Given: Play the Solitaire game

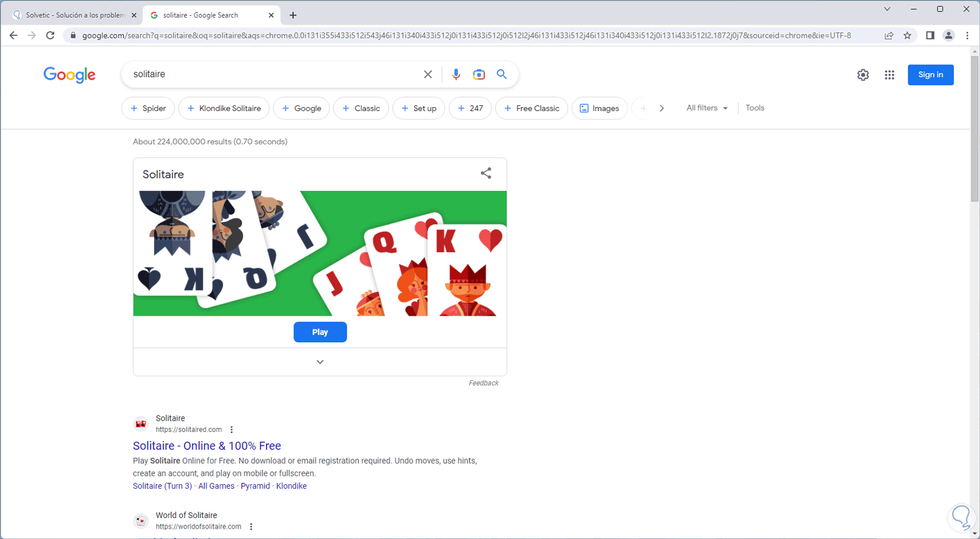Looking at the screenshot, I should (320, 332).
